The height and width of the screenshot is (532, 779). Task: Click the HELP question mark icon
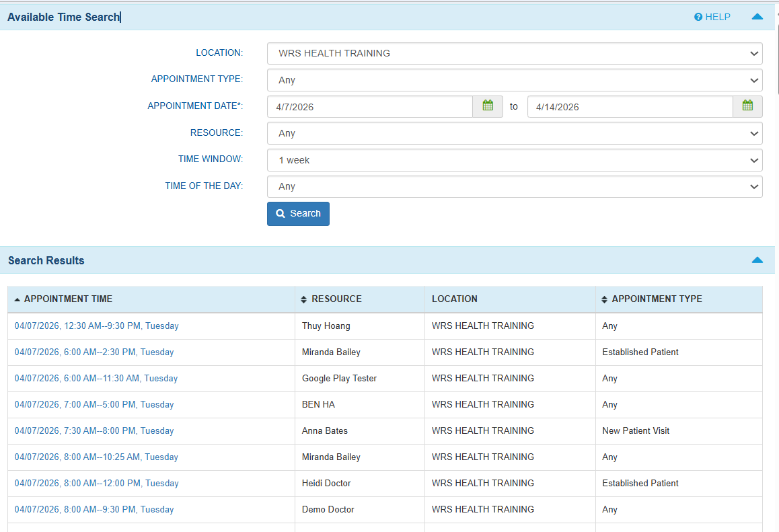point(698,17)
